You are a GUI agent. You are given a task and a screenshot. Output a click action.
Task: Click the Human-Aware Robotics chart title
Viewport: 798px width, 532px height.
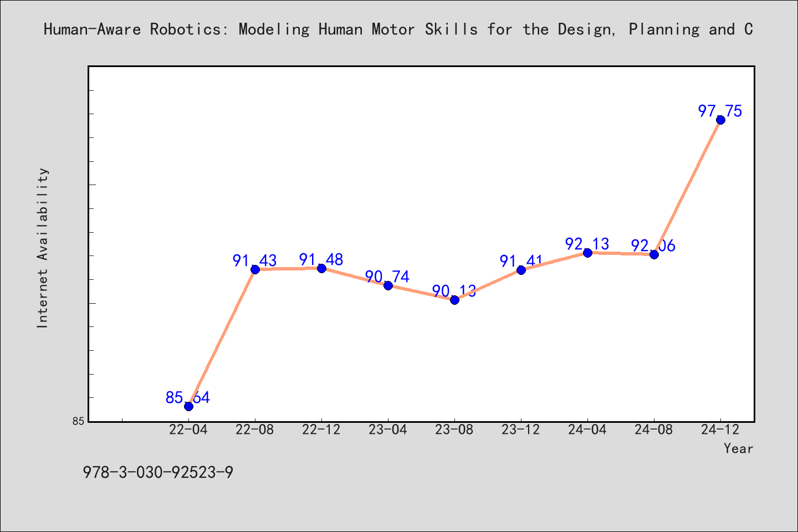click(398, 29)
